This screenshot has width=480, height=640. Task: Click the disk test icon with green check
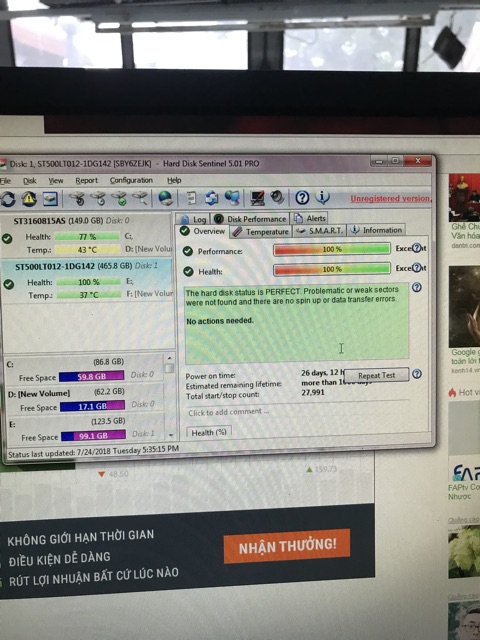pos(119,199)
